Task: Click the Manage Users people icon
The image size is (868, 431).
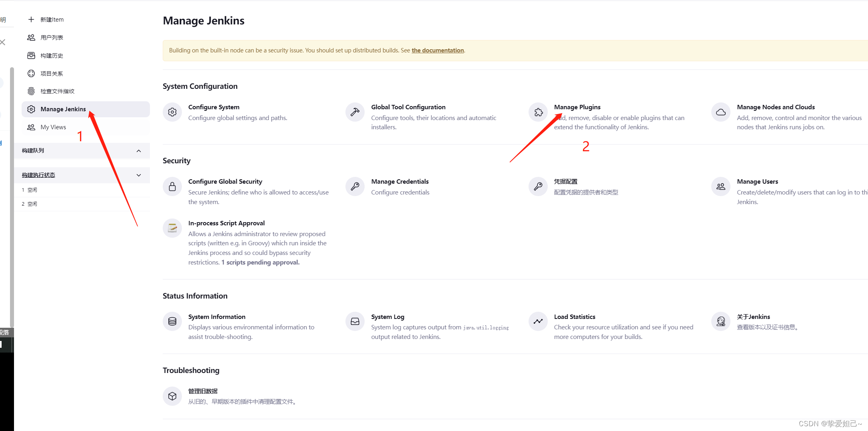Action: (721, 186)
